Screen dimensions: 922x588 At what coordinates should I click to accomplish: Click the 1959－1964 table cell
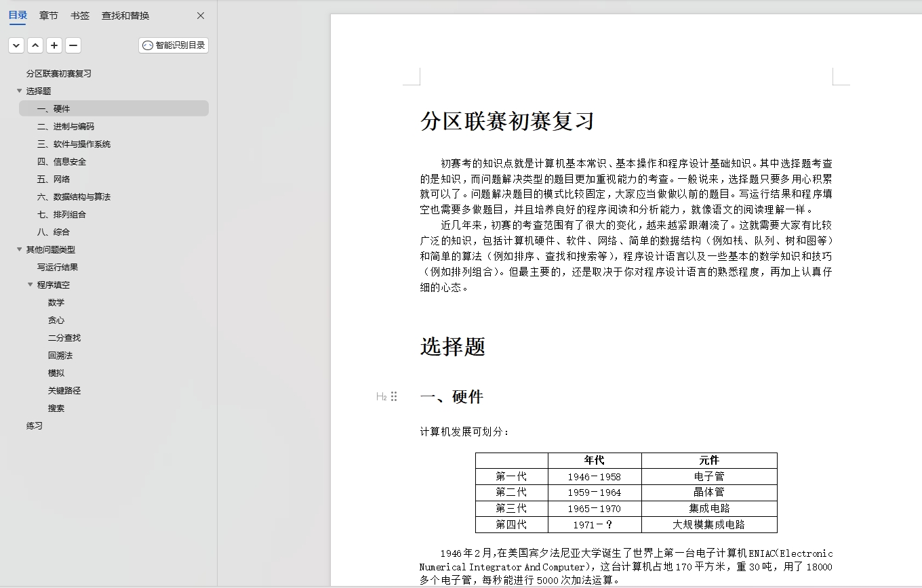(x=595, y=492)
